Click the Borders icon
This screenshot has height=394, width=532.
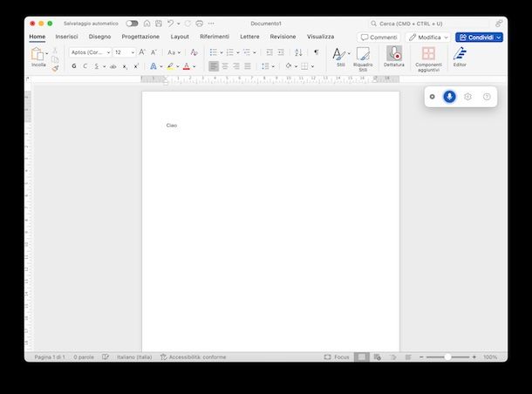[x=304, y=66]
